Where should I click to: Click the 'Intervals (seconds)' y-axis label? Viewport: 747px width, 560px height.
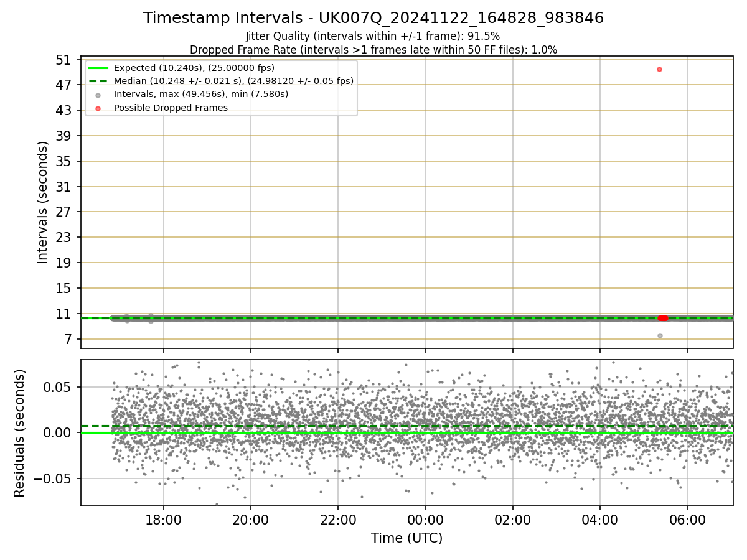(x=42, y=202)
